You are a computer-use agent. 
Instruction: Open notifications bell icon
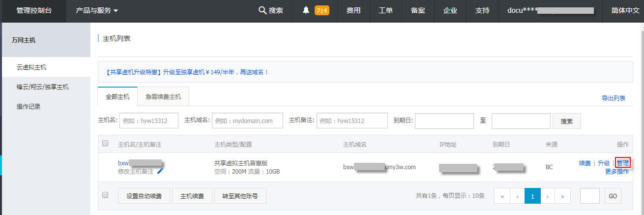click(x=306, y=10)
